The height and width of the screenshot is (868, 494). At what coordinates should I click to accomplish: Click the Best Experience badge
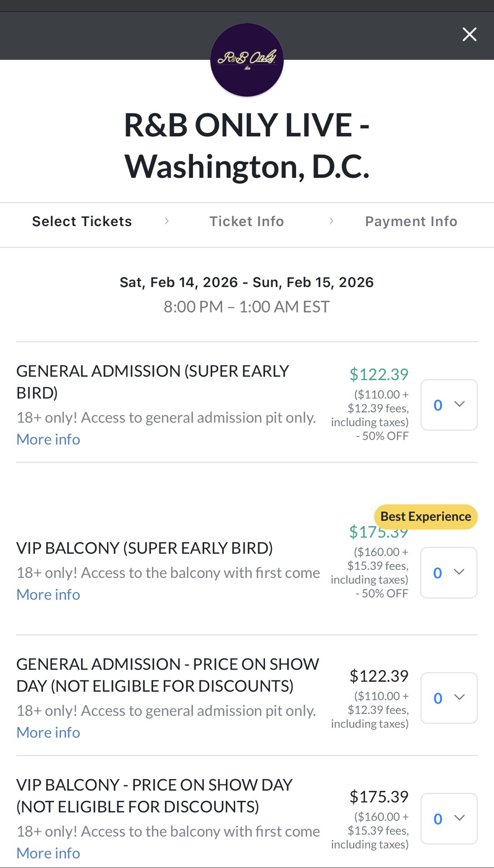425,516
